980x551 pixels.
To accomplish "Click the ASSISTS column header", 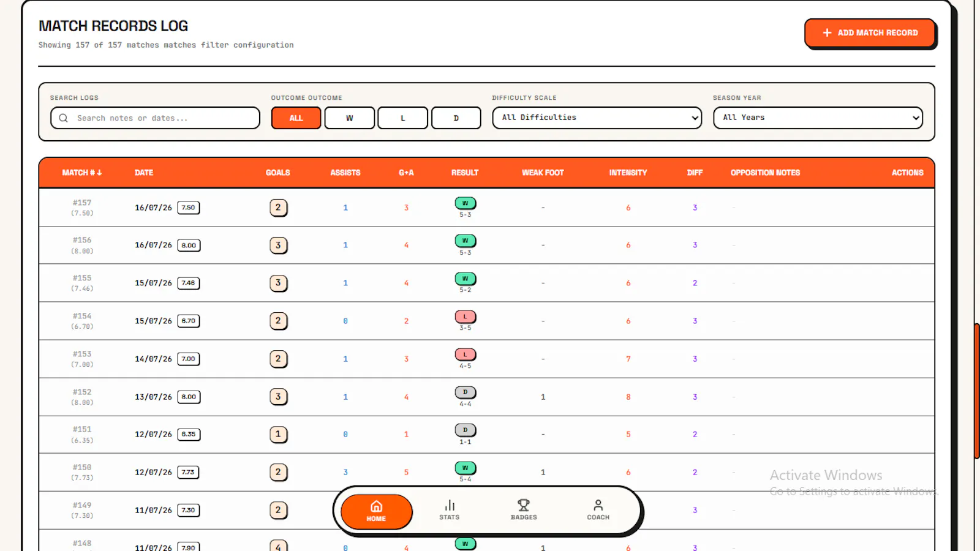I will pos(345,173).
